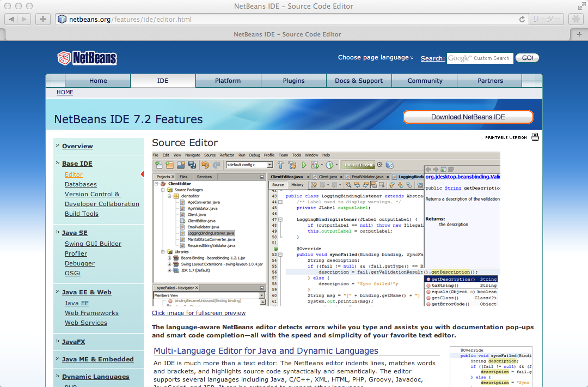Viewport: 588px width, 387px height.
Task: Click the Search link label
Action: (433, 58)
